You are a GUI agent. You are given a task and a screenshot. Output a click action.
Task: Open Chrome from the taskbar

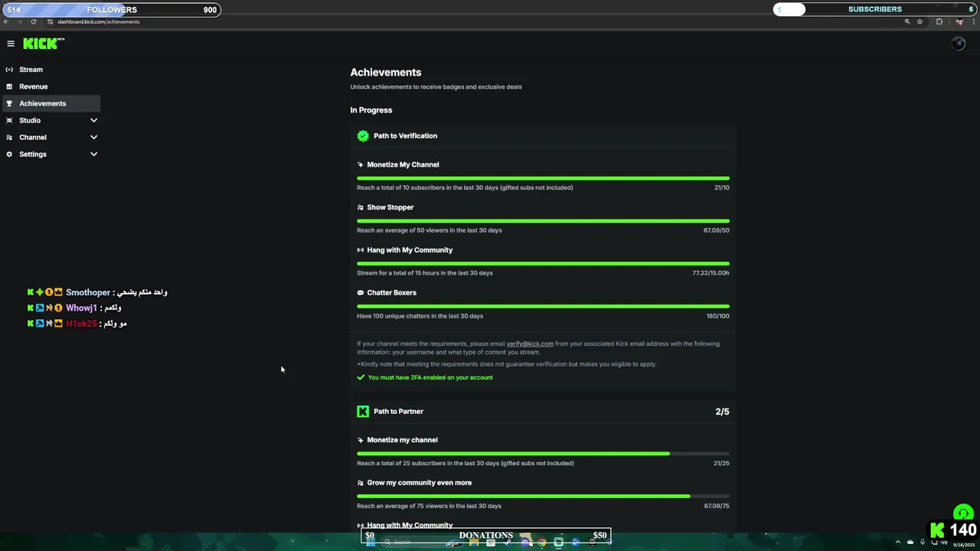(542, 542)
